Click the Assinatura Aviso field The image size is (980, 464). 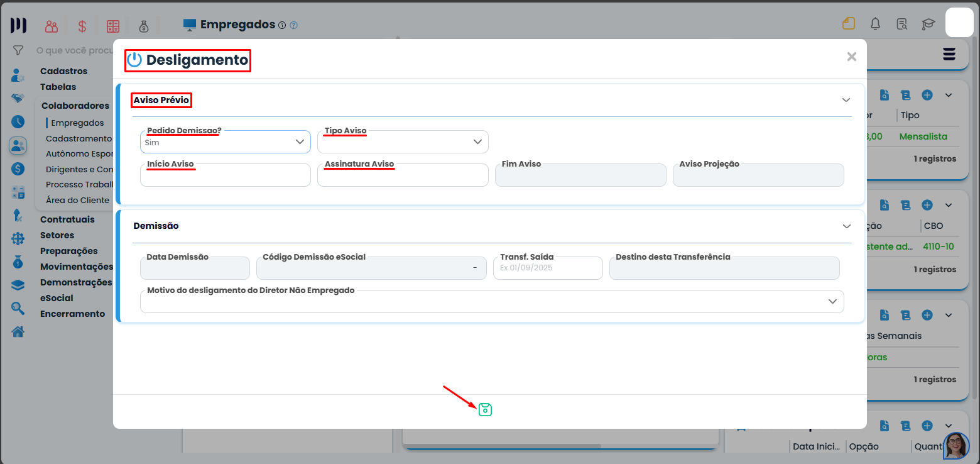pos(403,175)
